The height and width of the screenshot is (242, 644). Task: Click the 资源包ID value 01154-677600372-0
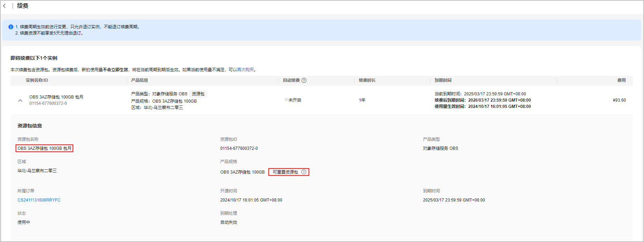click(239, 148)
